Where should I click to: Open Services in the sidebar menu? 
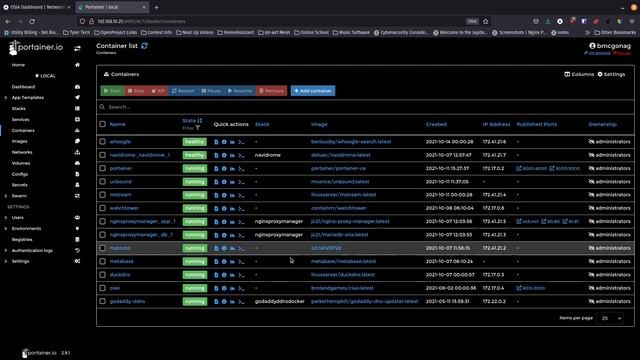[x=20, y=120]
